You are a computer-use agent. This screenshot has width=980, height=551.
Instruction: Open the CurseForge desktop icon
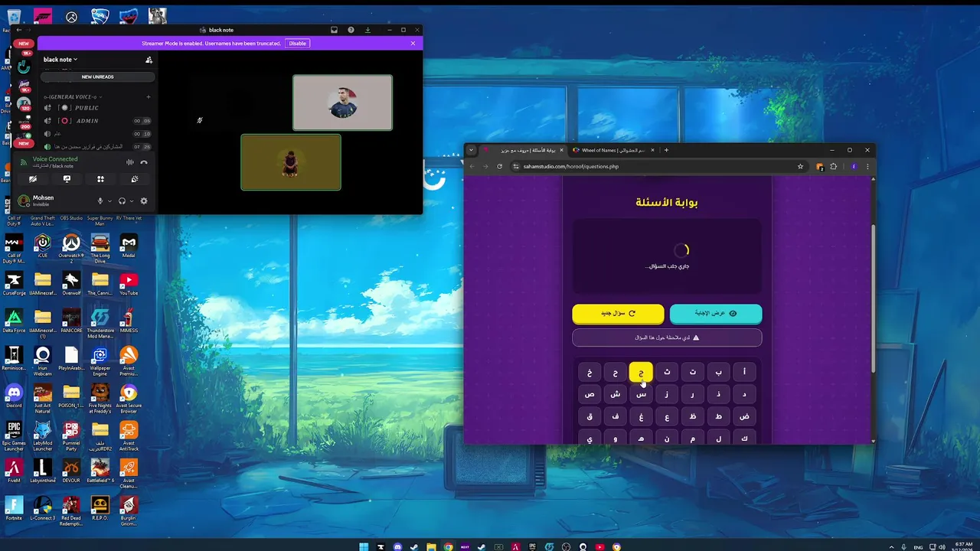click(14, 284)
